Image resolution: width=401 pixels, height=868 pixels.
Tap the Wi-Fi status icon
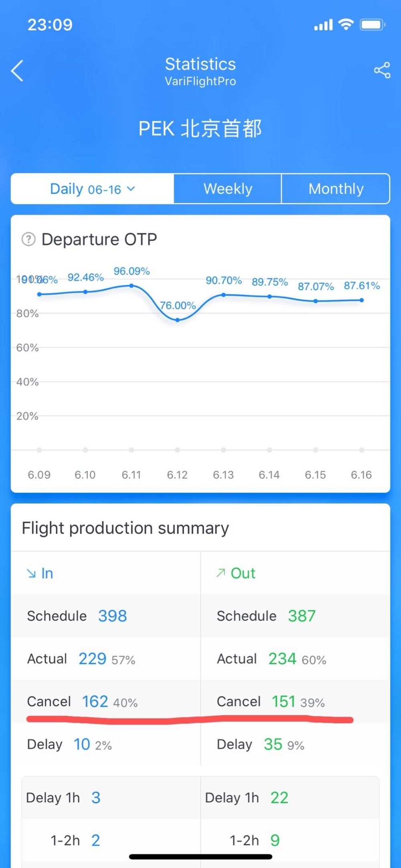coord(346,24)
